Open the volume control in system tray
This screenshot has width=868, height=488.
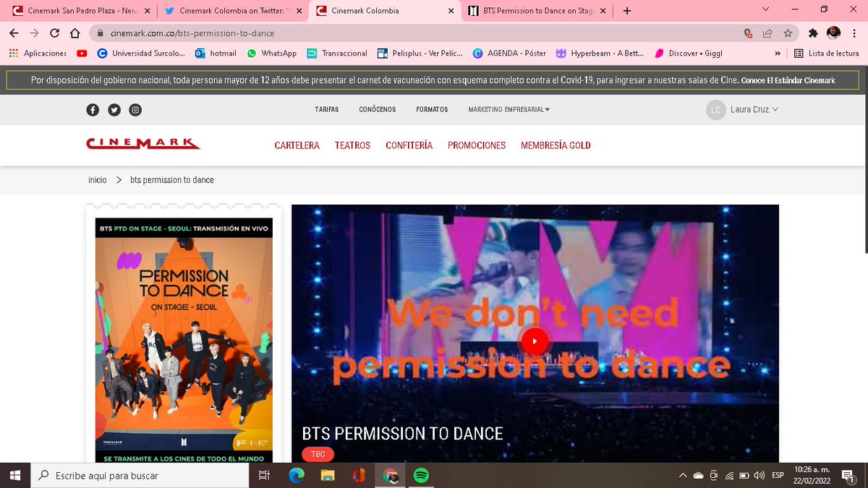pos(758,475)
